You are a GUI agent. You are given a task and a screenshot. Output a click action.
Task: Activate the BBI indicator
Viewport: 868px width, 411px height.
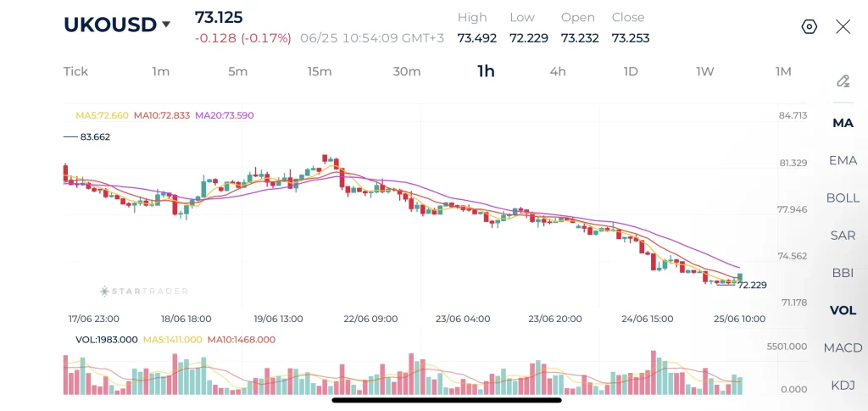(x=843, y=273)
